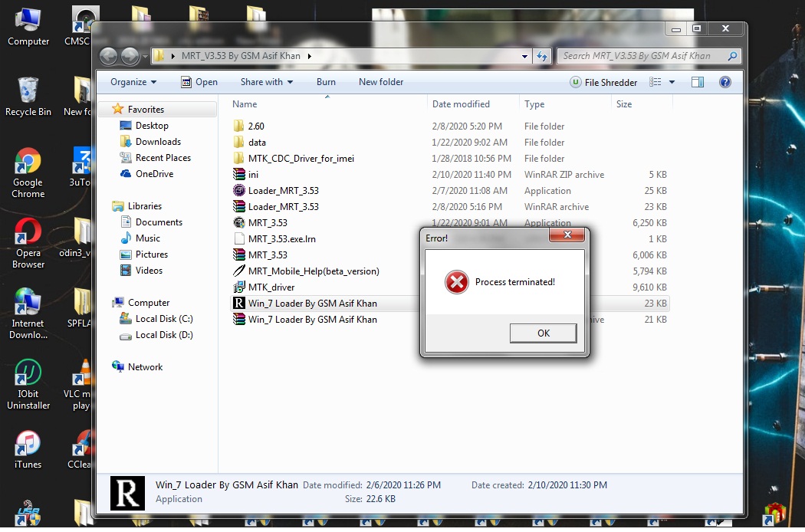
Task: Open Recycle Bin on desktop
Action: 28,97
